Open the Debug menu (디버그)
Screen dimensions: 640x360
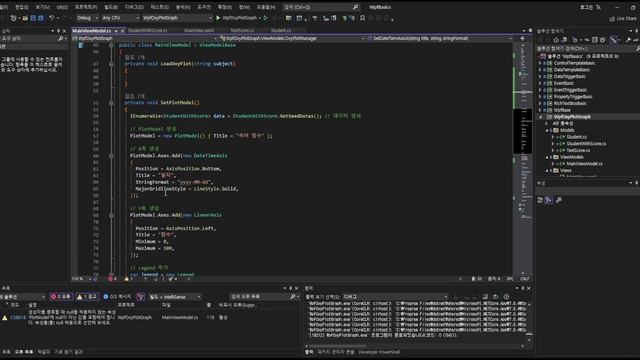pyautogui.click(x=134, y=7)
